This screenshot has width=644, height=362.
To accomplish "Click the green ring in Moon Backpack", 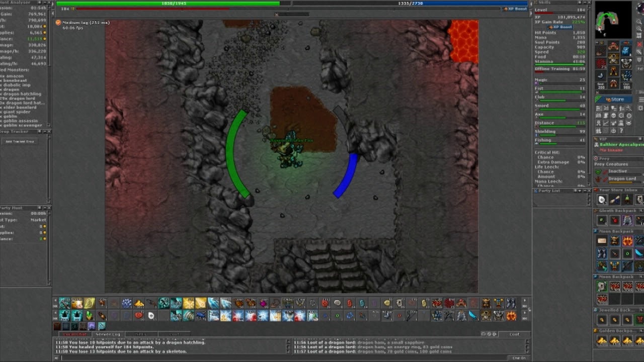I will coord(627,254).
